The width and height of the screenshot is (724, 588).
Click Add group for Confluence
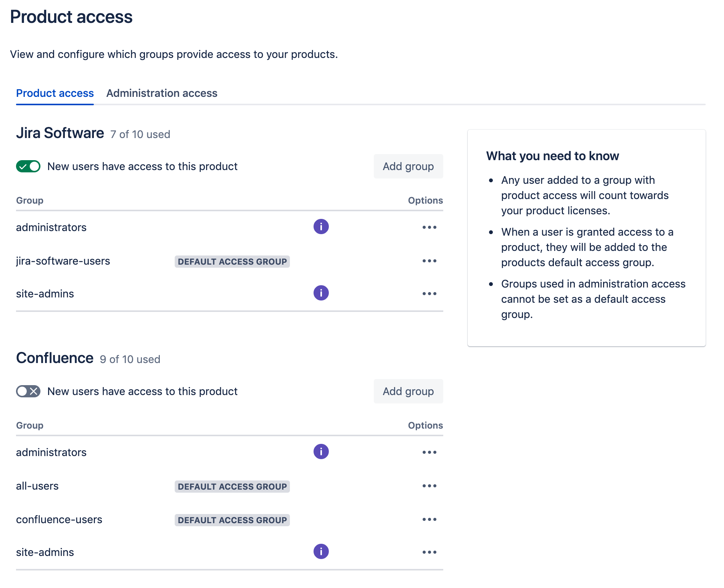tap(408, 391)
